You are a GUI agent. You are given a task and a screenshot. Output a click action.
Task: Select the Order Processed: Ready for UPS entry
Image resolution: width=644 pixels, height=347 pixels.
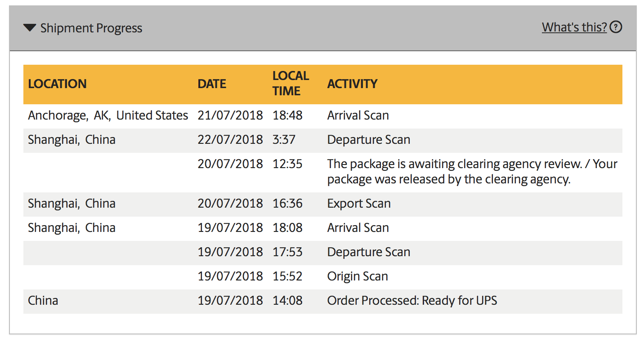[x=412, y=301]
